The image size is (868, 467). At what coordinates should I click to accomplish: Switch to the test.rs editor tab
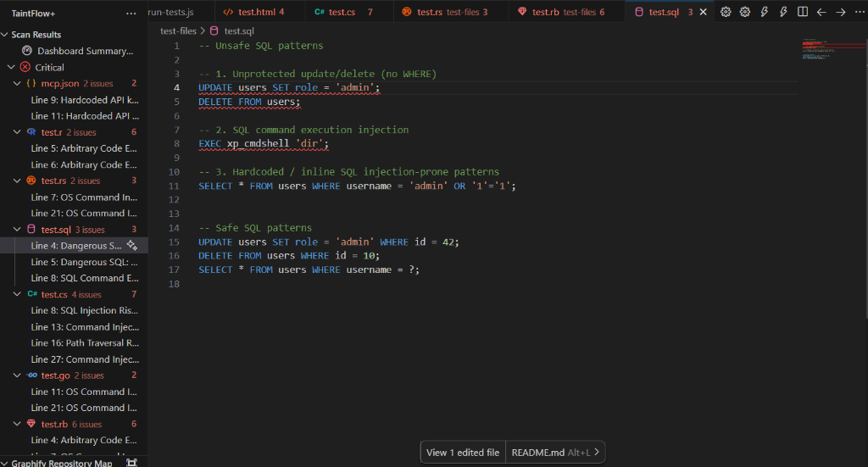coord(451,12)
